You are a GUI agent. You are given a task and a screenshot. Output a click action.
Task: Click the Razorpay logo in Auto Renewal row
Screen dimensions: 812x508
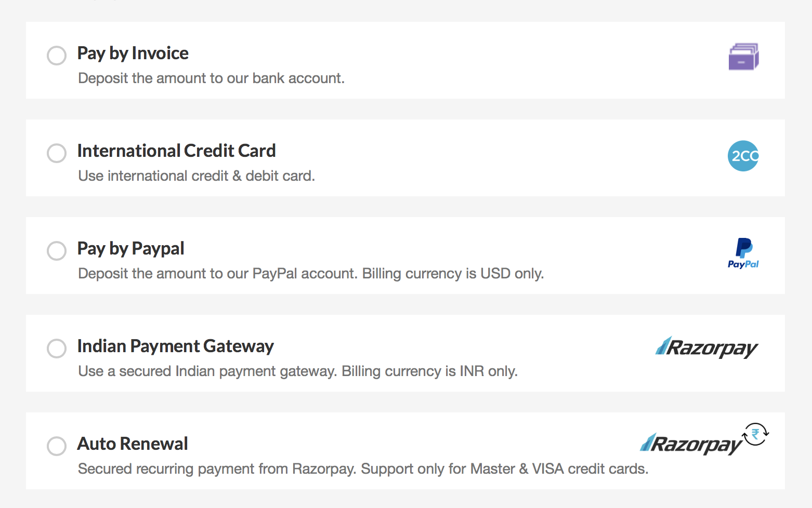(691, 445)
